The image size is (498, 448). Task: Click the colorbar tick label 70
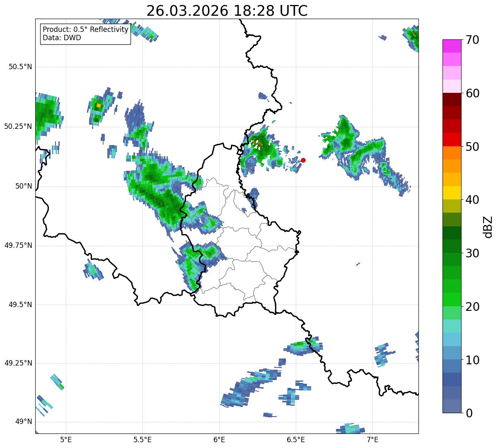[472, 40]
